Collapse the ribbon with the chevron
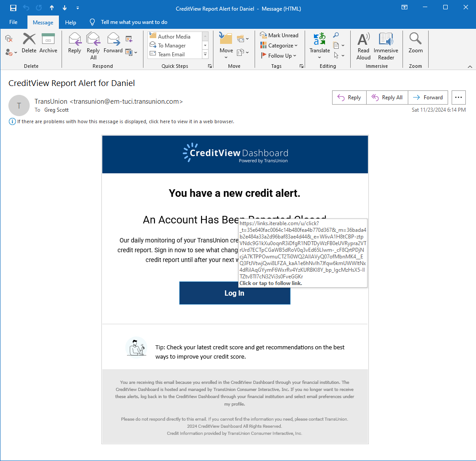 pos(470,66)
